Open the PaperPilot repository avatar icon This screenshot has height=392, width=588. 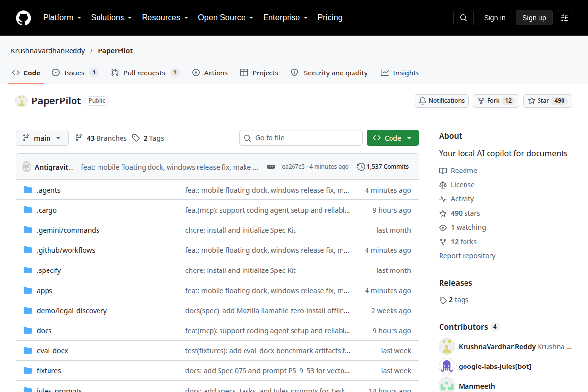[22, 101]
